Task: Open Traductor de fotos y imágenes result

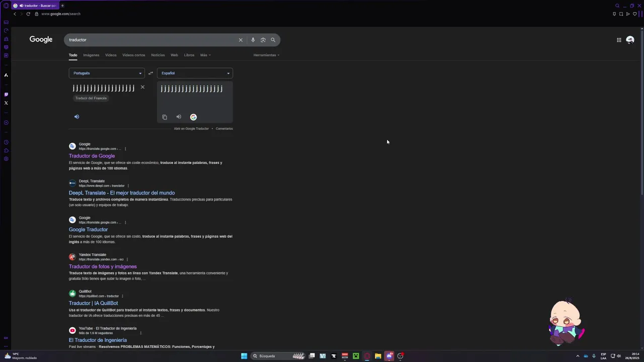Action: (x=103, y=266)
